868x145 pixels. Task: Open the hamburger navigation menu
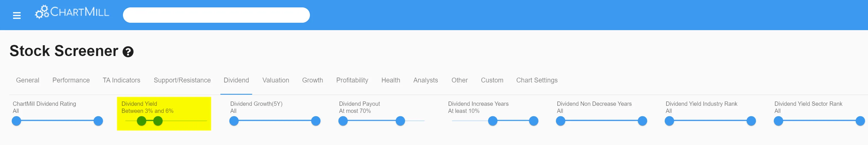[17, 16]
